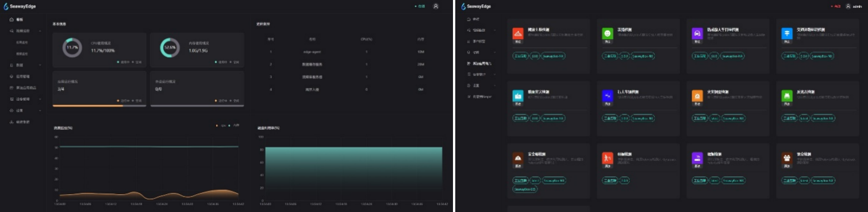
Task: Open the application management item in dashboard sidebar
Action: pyautogui.click(x=20, y=76)
